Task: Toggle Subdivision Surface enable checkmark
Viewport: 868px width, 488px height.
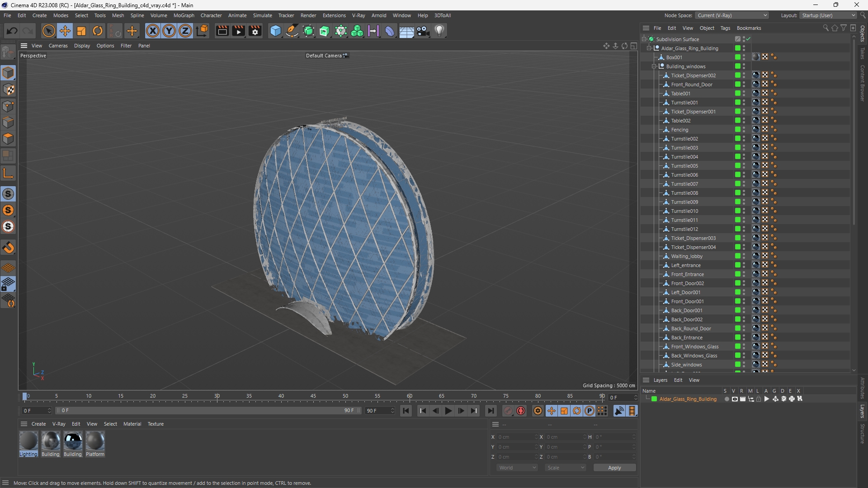Action: [x=749, y=39]
